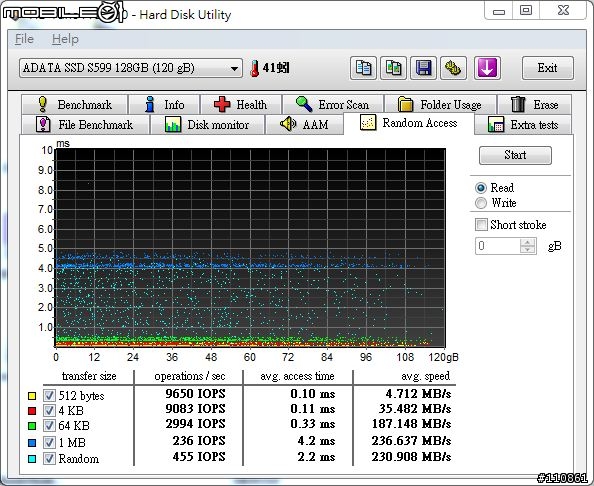Click the 35.482 MB/s speed value
594x486 pixels.
pyautogui.click(x=415, y=409)
